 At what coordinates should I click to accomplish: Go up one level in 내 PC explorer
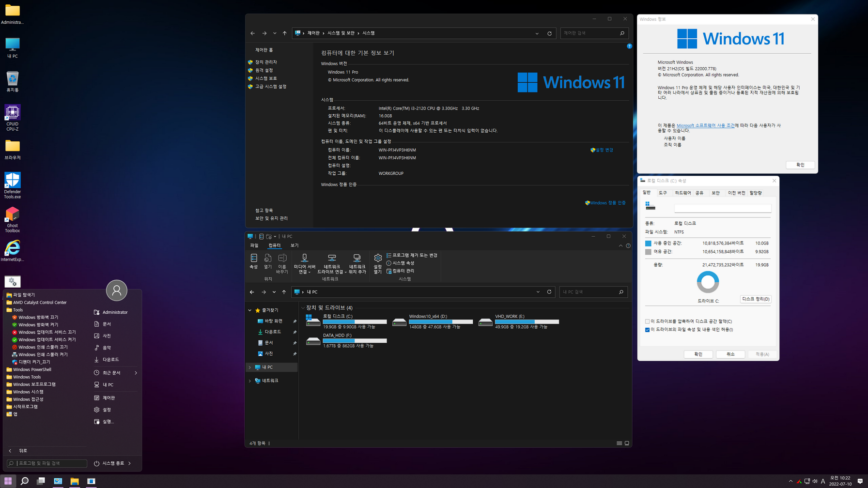(x=284, y=292)
